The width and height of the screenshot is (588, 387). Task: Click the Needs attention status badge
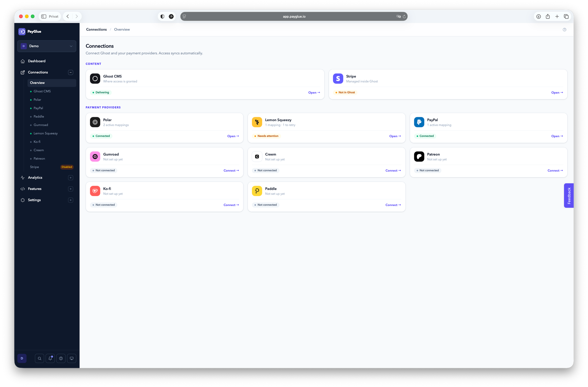point(266,136)
